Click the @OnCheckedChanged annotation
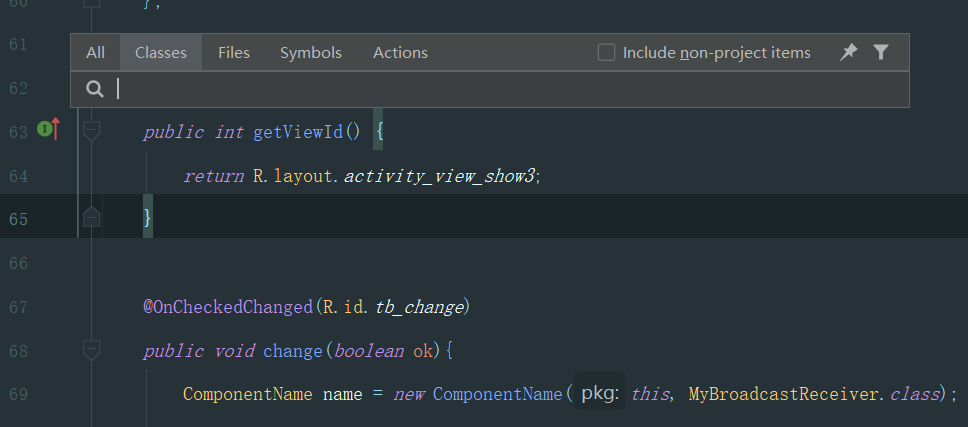The width and height of the screenshot is (968, 427). pyautogui.click(x=227, y=307)
